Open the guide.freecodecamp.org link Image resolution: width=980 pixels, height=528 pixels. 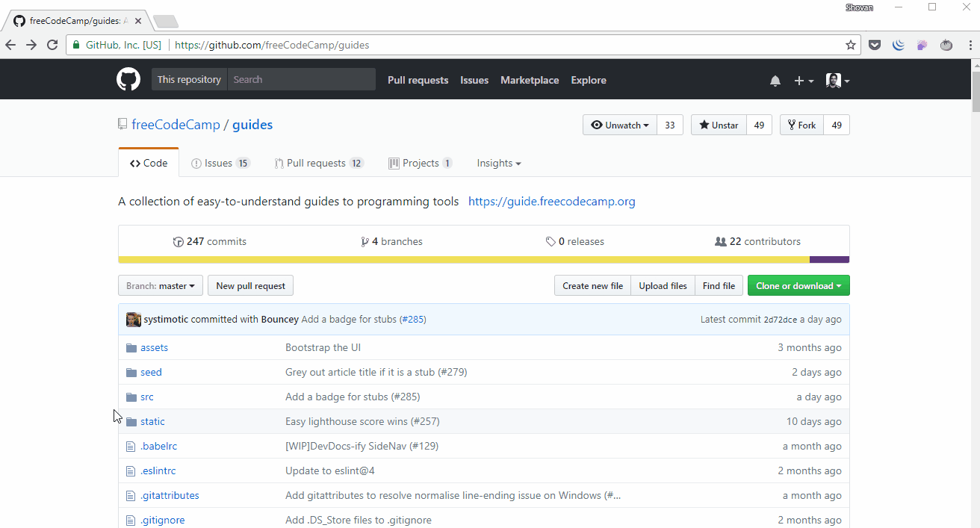coord(552,202)
